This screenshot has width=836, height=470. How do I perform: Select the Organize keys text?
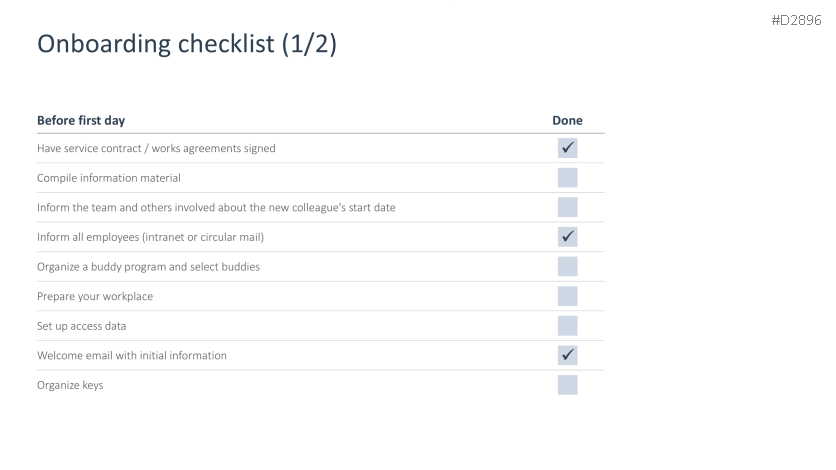70,385
